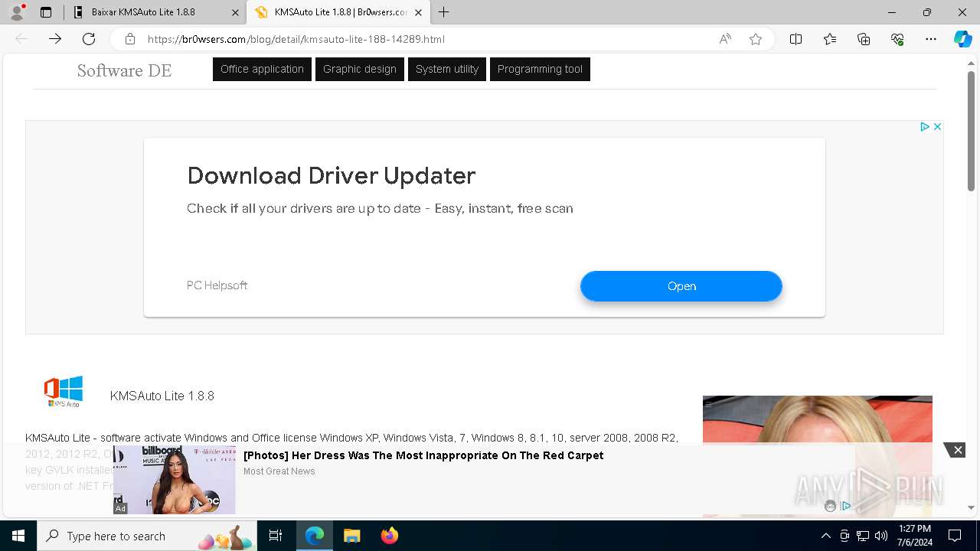Open Copilot sidebar
The image size is (980, 551).
point(962,39)
